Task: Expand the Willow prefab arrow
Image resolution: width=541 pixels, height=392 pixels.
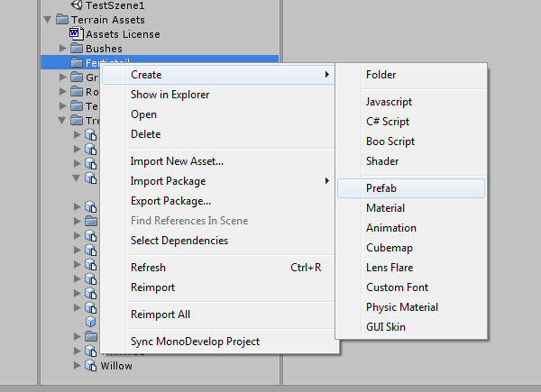Action: [x=78, y=366]
